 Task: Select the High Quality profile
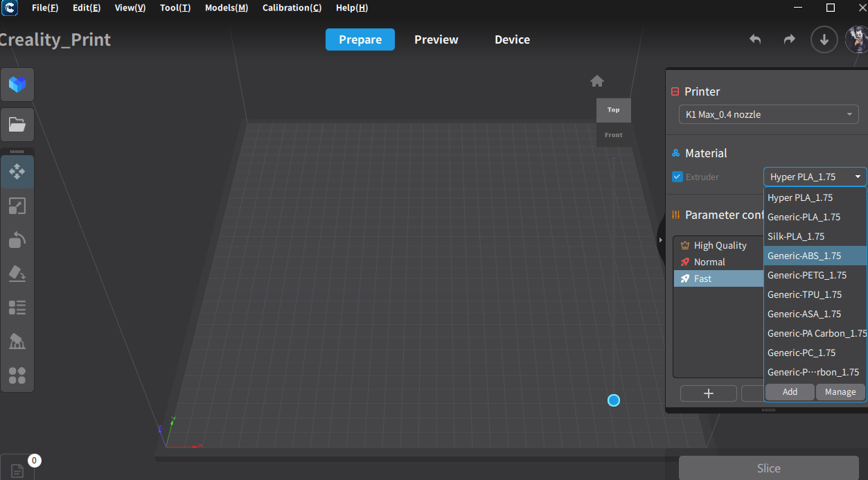(719, 245)
